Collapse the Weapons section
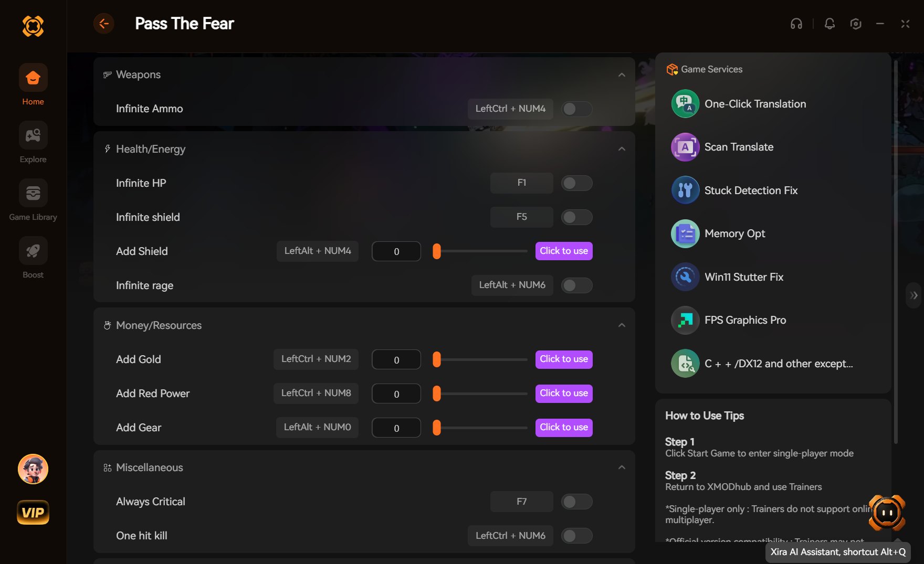This screenshot has width=924, height=564. click(622, 75)
